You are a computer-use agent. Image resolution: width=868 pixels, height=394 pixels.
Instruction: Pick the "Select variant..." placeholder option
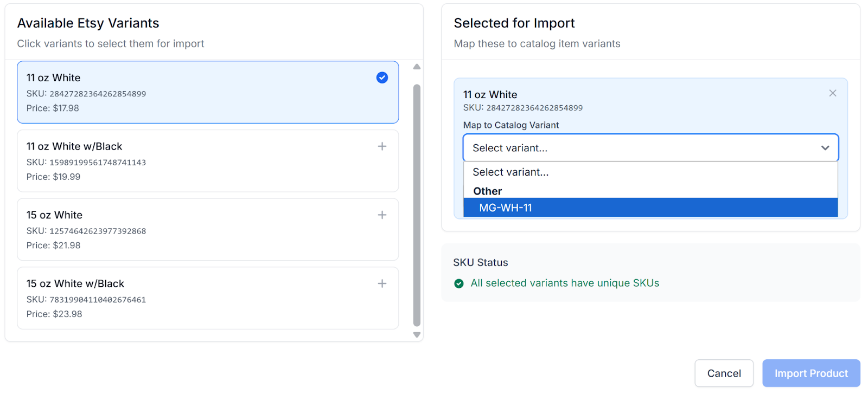click(x=650, y=172)
